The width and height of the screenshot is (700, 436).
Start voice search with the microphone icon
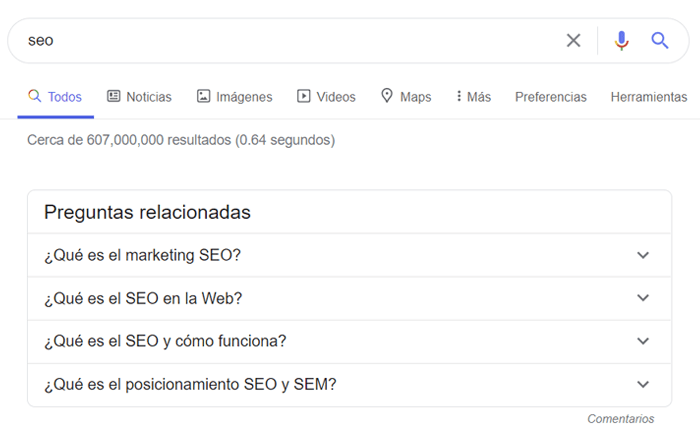[x=621, y=41]
